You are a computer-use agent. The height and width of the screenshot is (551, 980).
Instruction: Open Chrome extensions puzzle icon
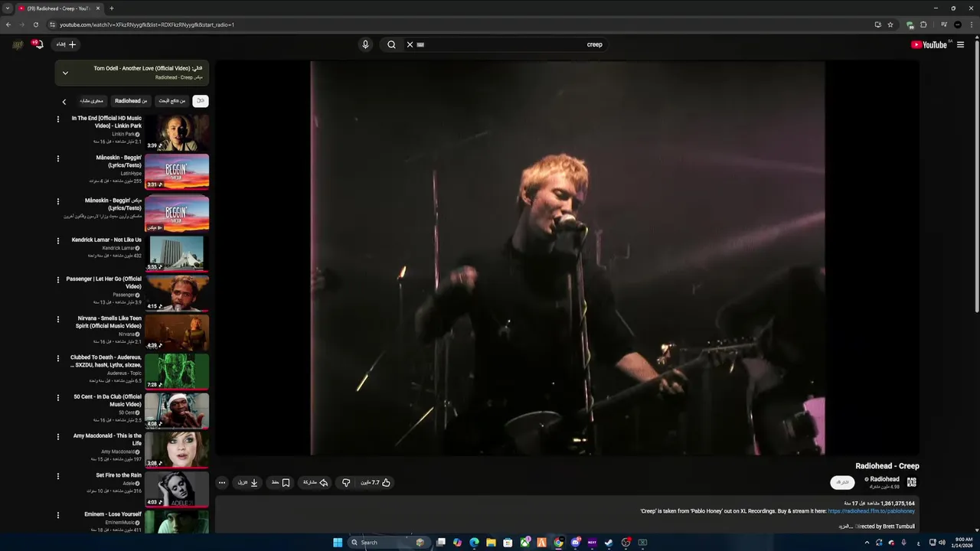(923, 24)
